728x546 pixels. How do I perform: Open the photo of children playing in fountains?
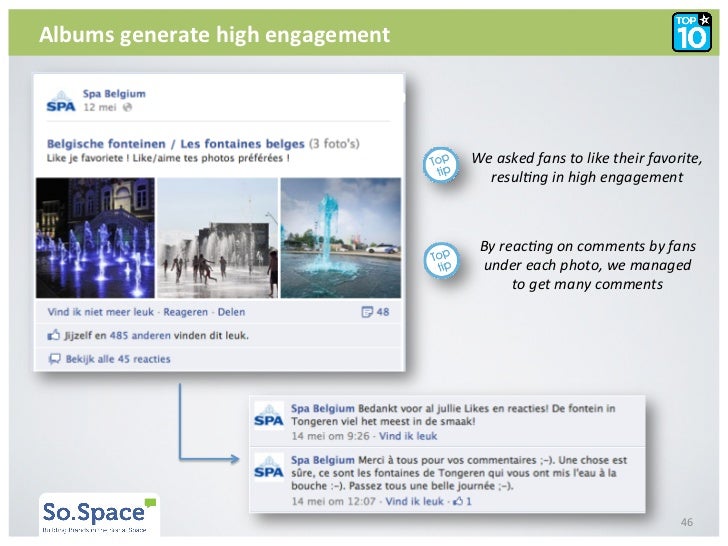pos(217,238)
